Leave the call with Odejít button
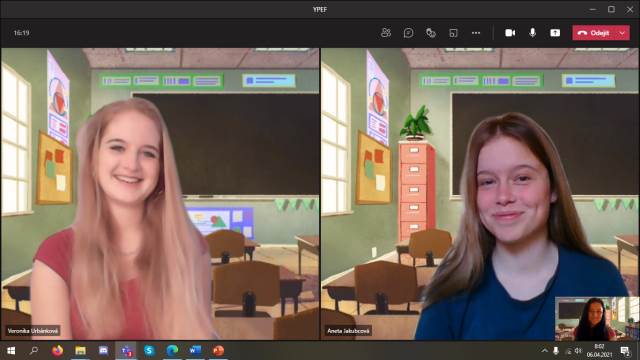Viewport: 640px width, 360px height. 594,33
